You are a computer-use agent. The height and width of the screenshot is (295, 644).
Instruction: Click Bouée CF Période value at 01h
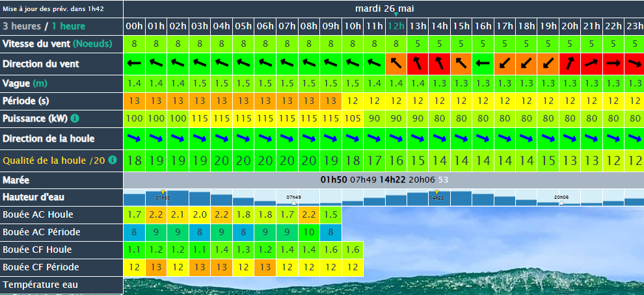pos(156,267)
